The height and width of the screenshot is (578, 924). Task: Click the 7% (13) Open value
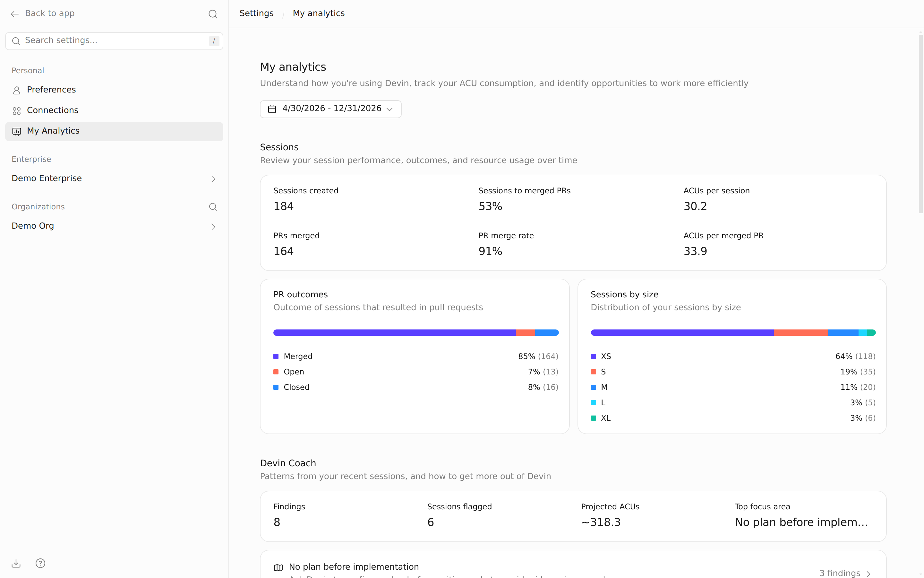(543, 372)
